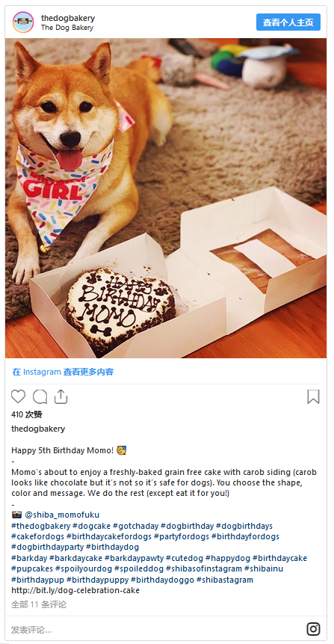Save the post with the bookmark icon
334x644 pixels.
[x=313, y=396]
